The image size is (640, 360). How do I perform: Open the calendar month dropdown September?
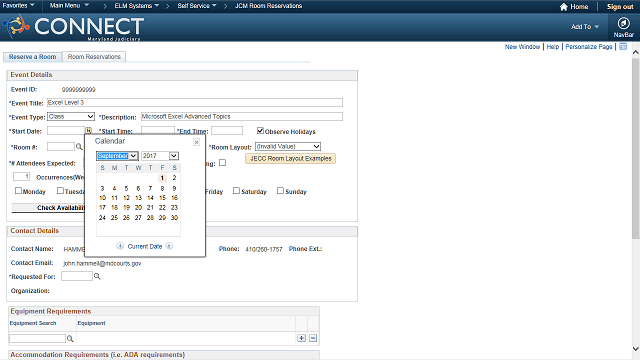(x=117, y=156)
